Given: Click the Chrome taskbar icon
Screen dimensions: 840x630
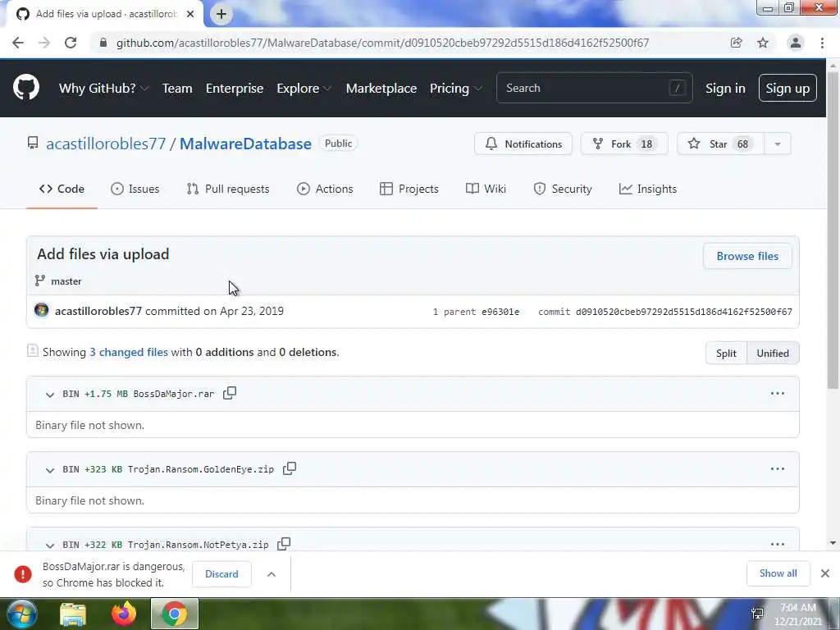Looking at the screenshot, I should pos(175,614).
